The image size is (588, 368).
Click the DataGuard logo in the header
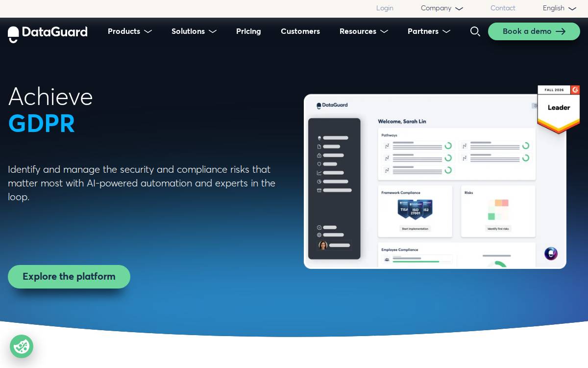[x=48, y=33]
